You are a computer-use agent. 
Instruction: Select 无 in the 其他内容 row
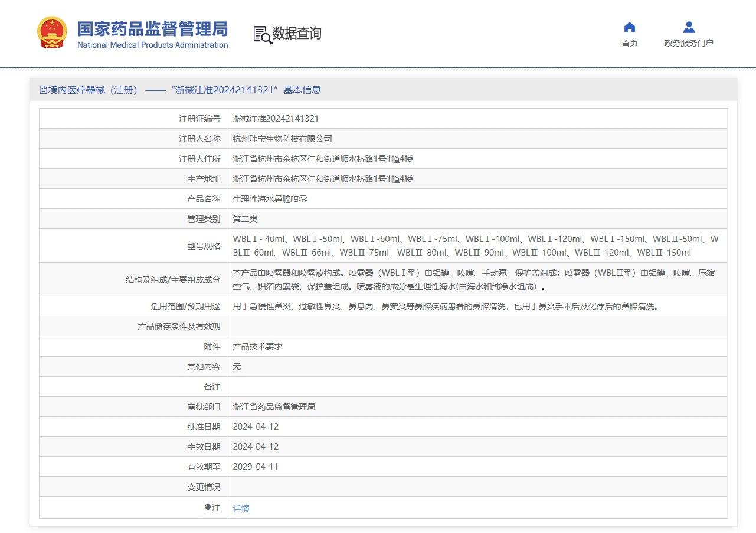point(237,367)
